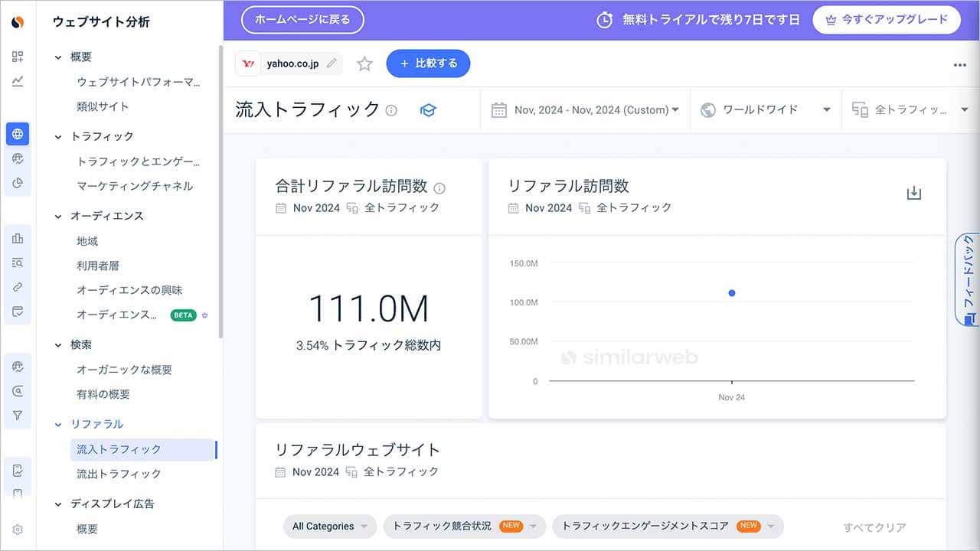
Task: Click the 3.54% トラフィック総数内 text
Action: coord(368,345)
